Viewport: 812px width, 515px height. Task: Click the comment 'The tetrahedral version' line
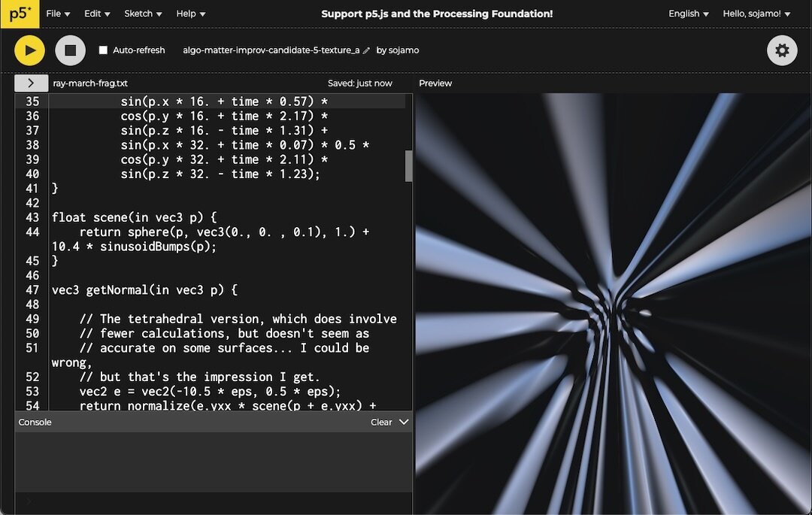click(238, 319)
